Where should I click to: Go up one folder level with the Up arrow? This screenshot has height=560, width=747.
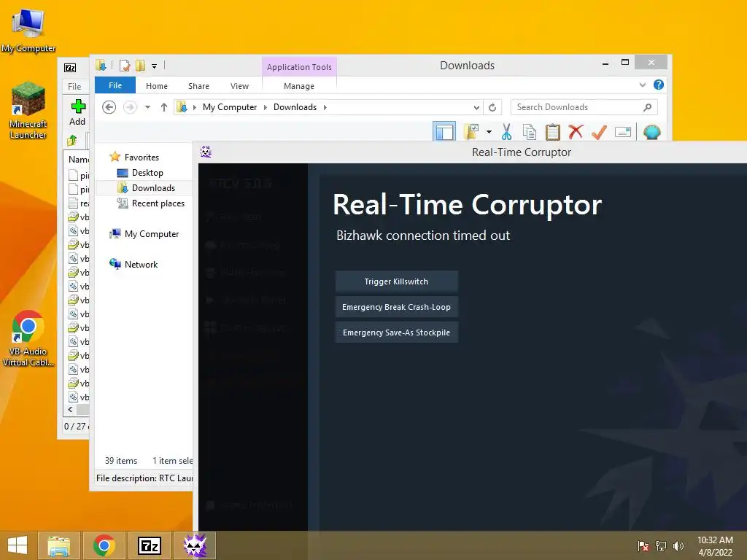[x=164, y=107]
